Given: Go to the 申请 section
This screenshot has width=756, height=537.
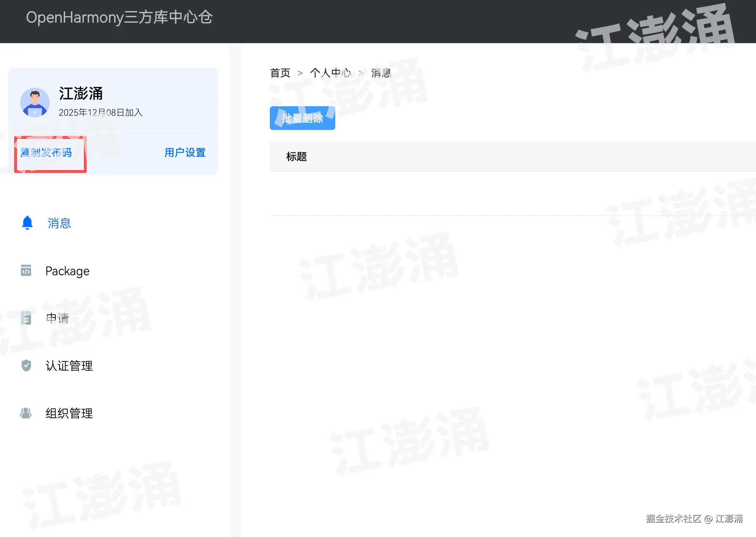Looking at the screenshot, I should click(x=57, y=318).
